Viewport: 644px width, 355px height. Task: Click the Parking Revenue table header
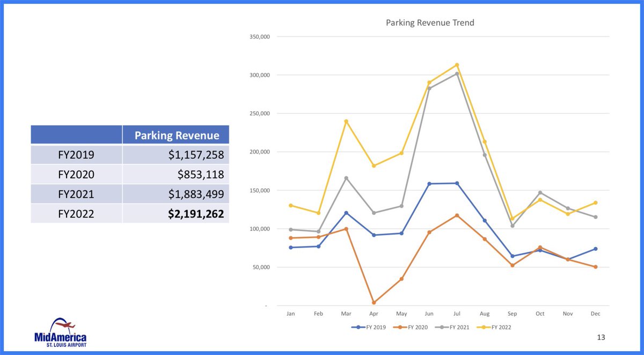(177, 135)
